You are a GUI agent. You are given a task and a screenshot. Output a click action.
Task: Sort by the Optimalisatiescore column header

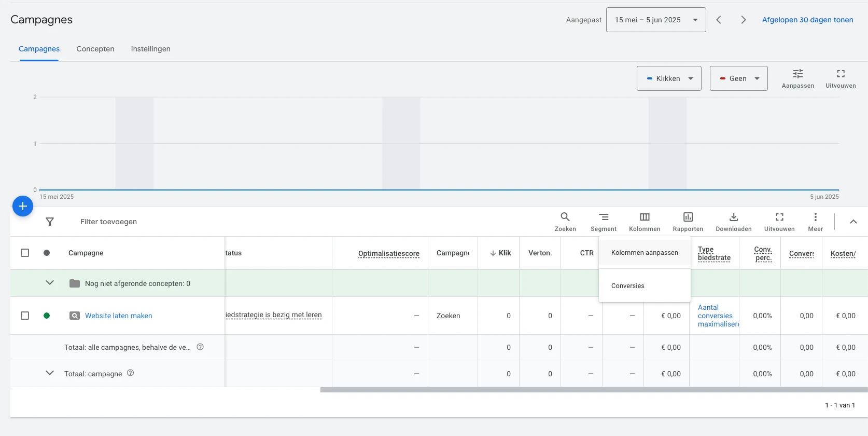[389, 253]
